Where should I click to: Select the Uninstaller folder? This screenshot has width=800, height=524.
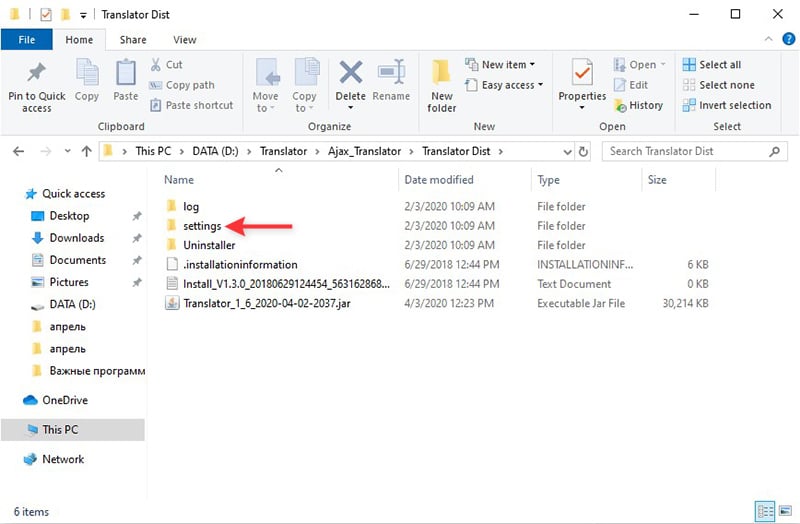coord(209,245)
